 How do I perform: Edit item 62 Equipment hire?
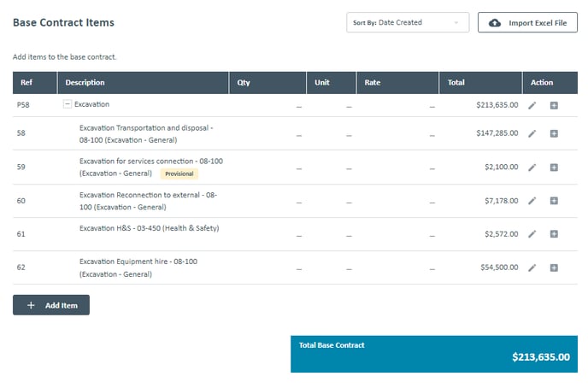click(532, 267)
